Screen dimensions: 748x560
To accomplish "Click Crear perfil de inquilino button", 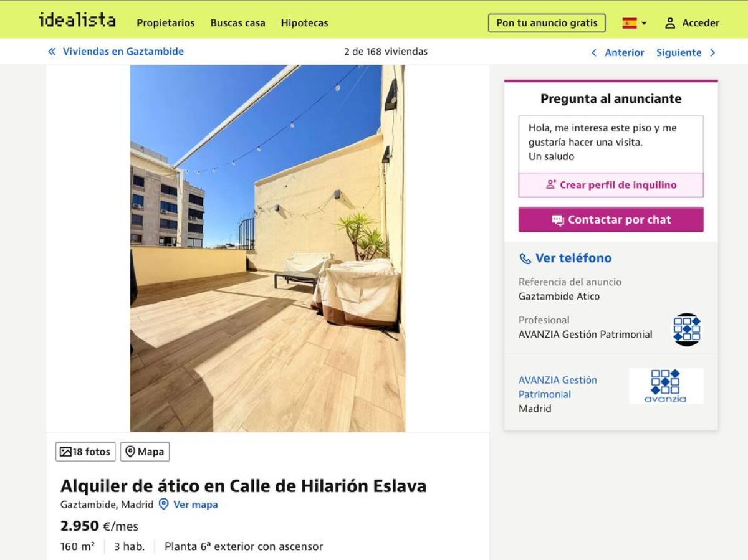I will tap(611, 185).
